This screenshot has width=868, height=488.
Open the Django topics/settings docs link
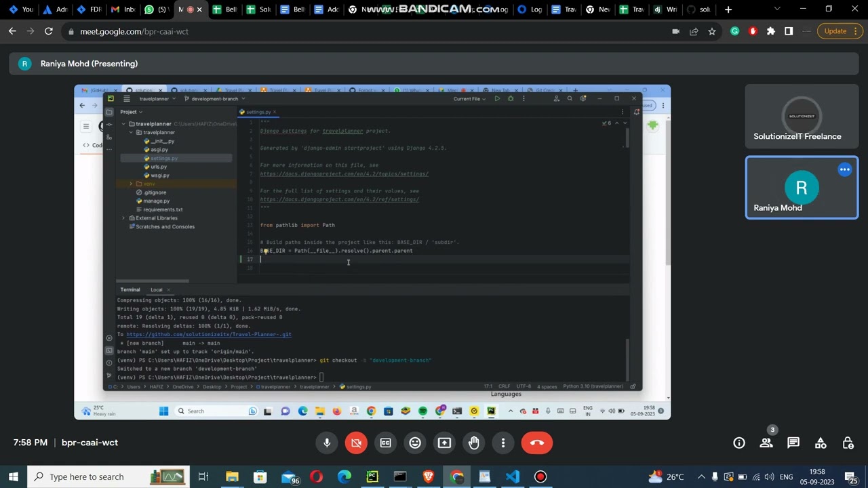[x=344, y=174]
